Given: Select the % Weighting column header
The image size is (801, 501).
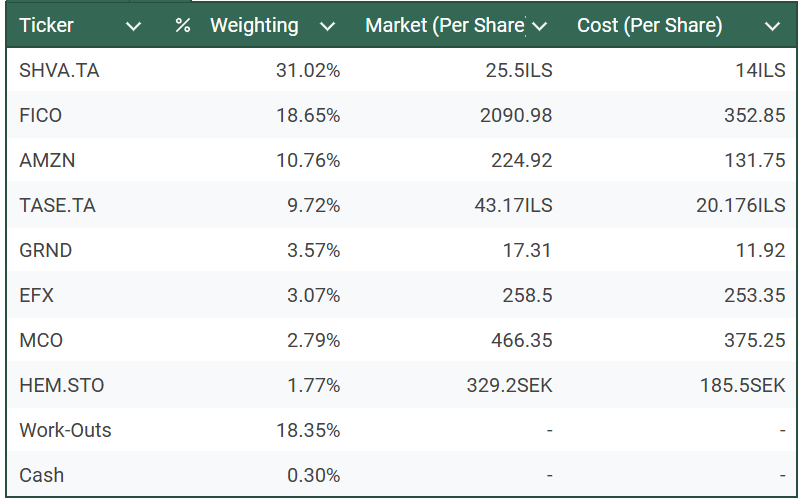Looking at the screenshot, I should (x=237, y=25).
